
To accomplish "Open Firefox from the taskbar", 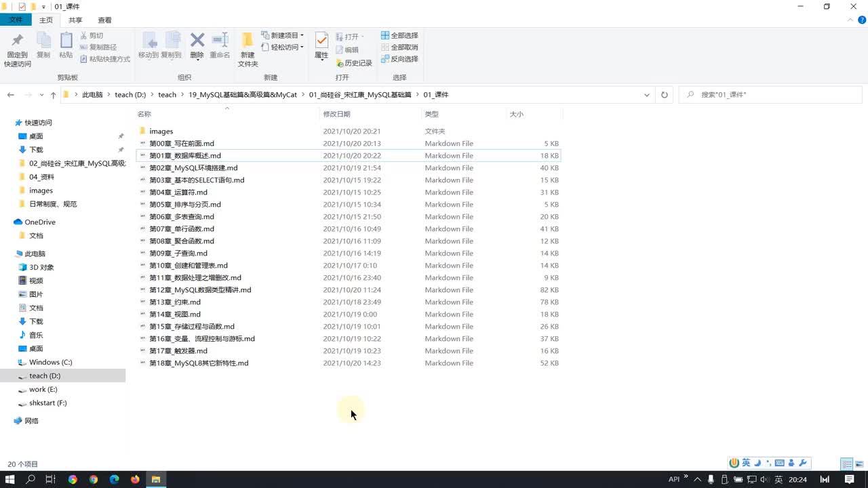I will (135, 479).
